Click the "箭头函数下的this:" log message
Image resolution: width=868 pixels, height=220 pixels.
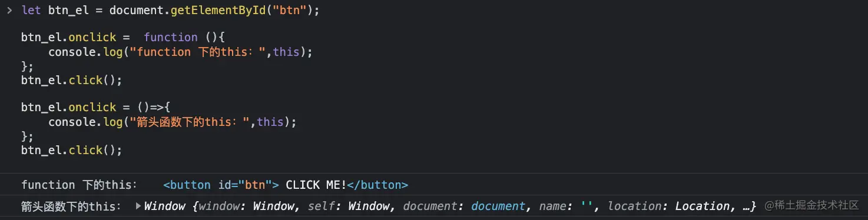(x=71, y=206)
